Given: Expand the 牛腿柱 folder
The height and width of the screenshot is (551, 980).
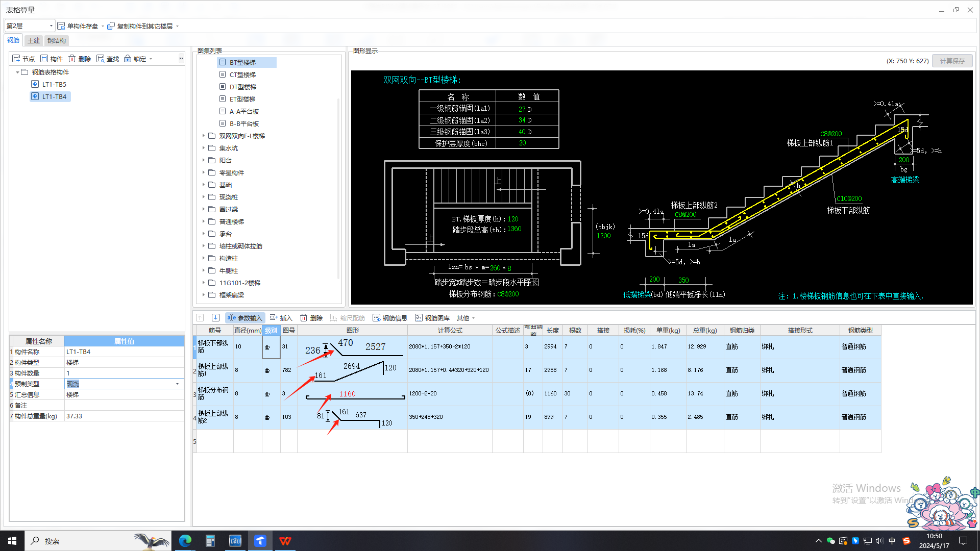Looking at the screenshot, I should coord(204,270).
